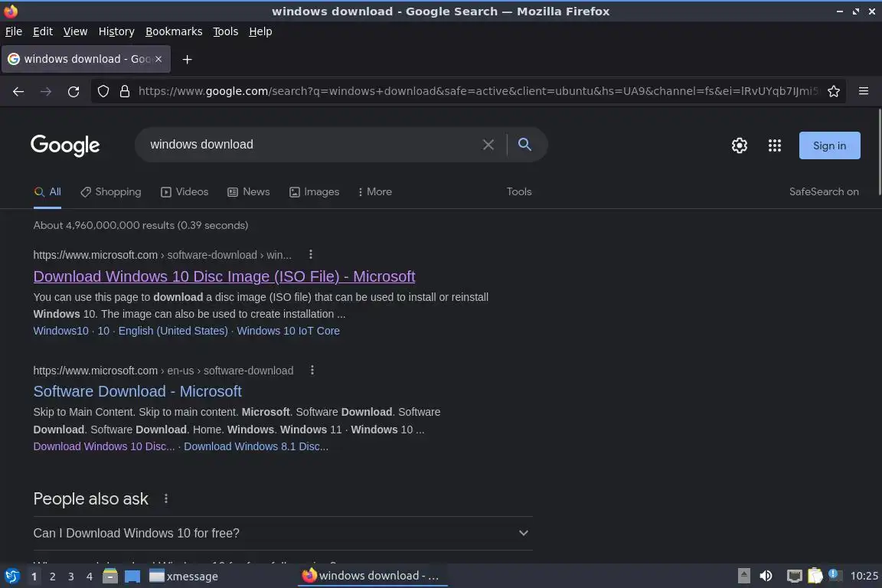Open the Tools search options
The height and width of the screenshot is (588, 882).
tap(518, 192)
